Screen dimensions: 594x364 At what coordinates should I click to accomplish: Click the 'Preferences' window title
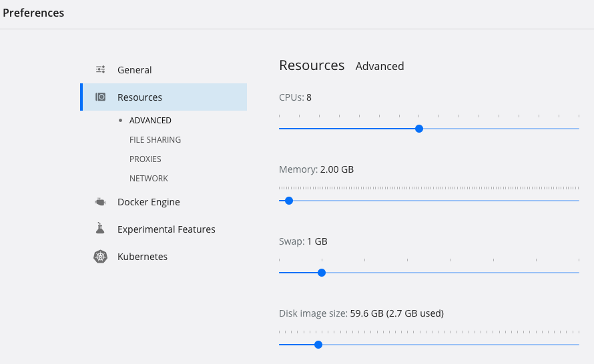click(x=33, y=13)
